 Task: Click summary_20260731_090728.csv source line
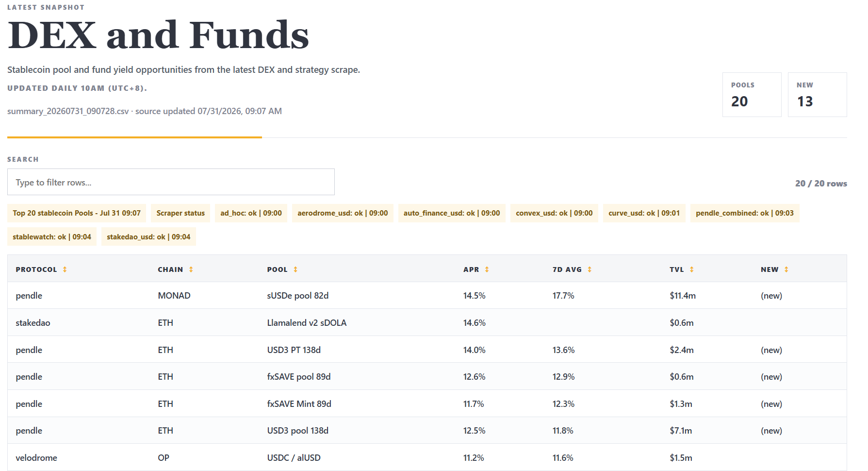[x=145, y=111]
